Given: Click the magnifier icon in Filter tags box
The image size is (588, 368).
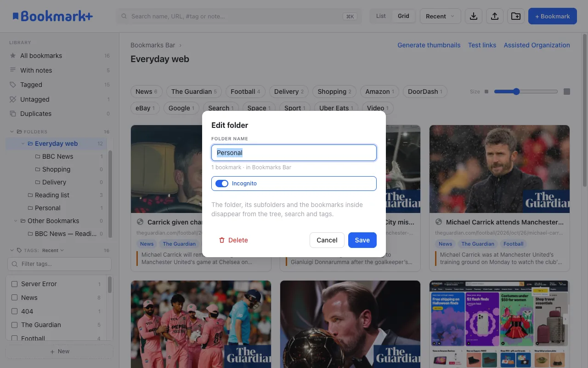Looking at the screenshot, I should tap(15, 264).
